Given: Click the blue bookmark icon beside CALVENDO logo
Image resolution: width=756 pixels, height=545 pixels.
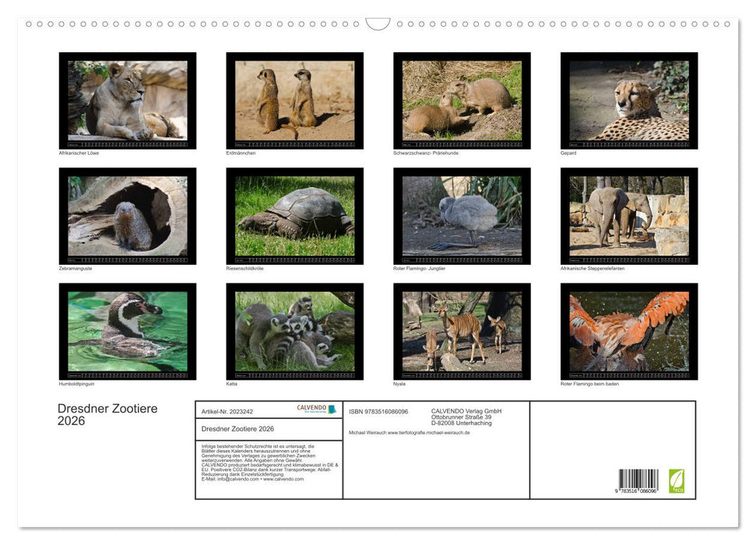Looking at the screenshot, I should [x=330, y=408].
